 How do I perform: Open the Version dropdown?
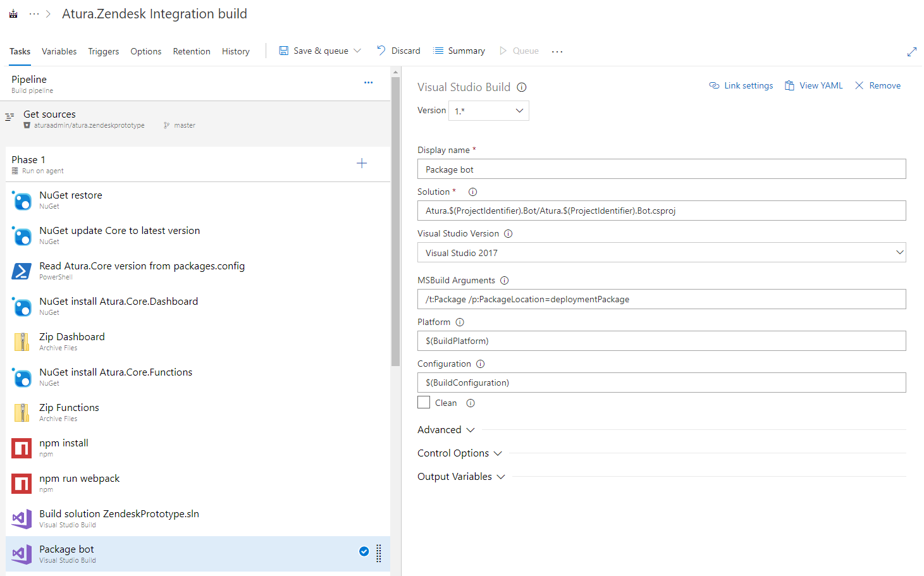(489, 111)
